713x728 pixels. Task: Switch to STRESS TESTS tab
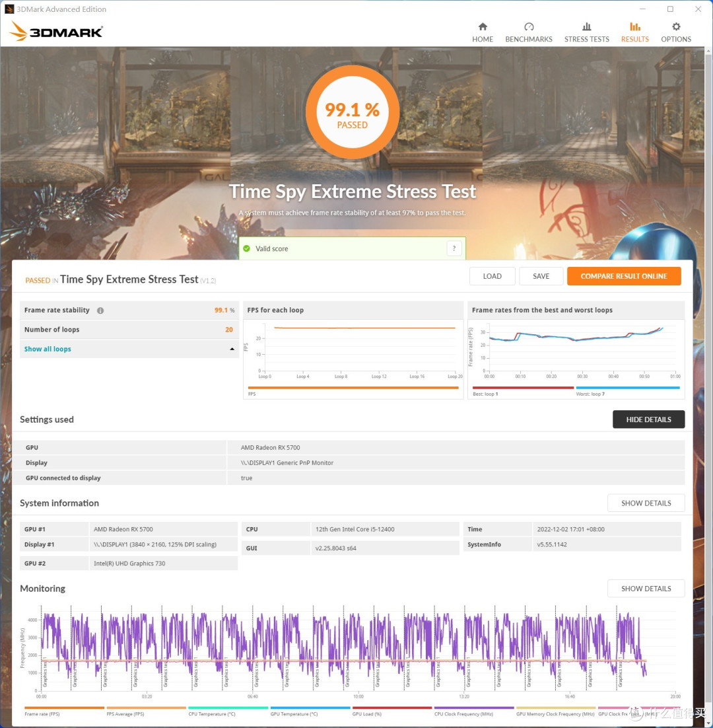coord(586,32)
